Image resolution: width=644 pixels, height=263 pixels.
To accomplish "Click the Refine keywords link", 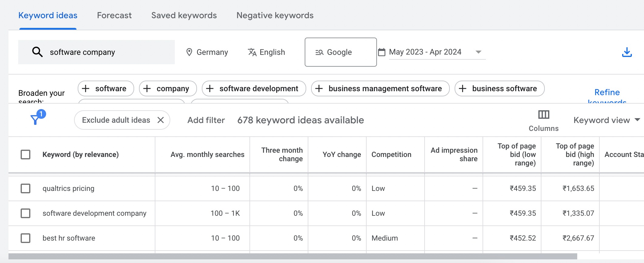I will (x=607, y=96).
